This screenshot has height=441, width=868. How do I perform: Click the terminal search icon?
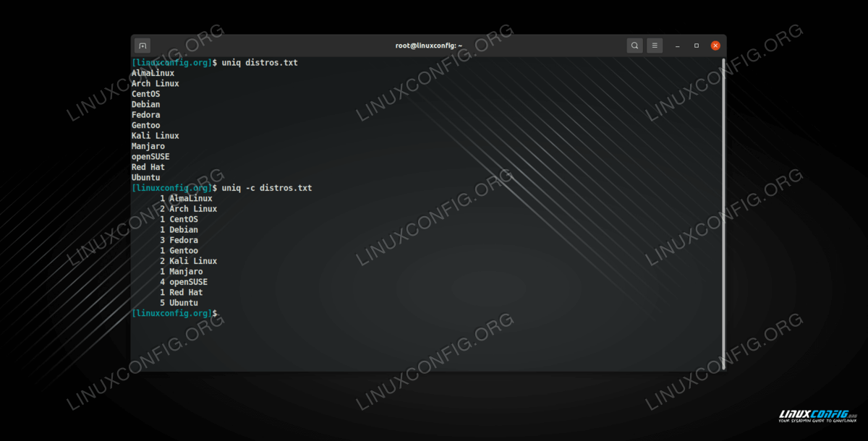pyautogui.click(x=634, y=46)
